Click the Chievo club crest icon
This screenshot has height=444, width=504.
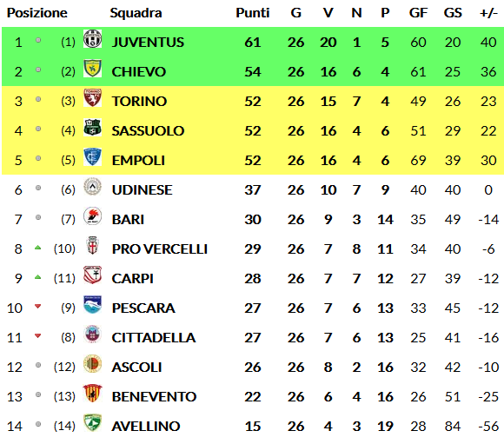point(92,69)
